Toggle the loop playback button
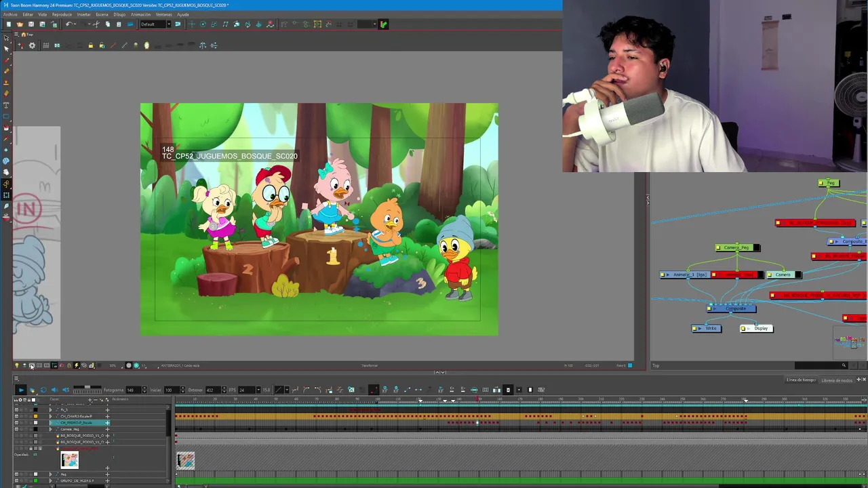The image size is (868, 488). click(x=43, y=390)
